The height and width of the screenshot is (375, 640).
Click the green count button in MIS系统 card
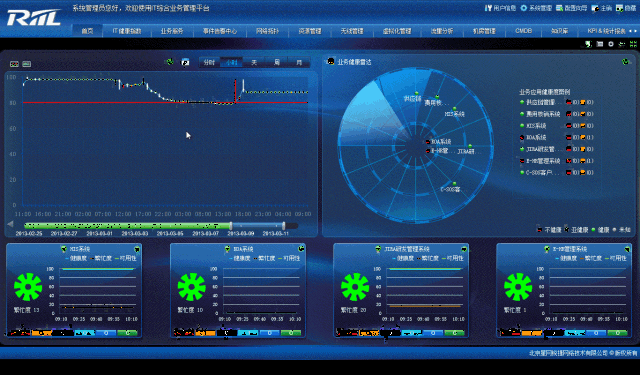(x=127, y=333)
